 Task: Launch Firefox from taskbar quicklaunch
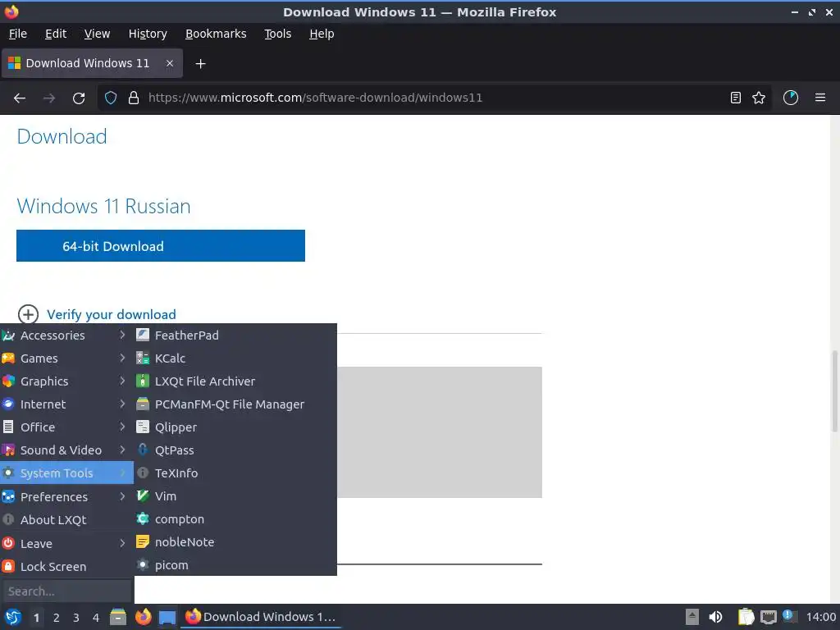143,617
